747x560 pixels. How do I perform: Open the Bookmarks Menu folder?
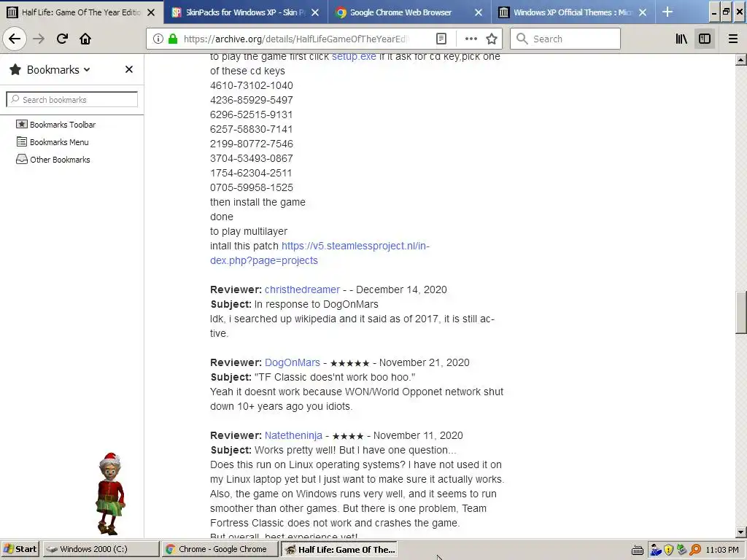53,142
